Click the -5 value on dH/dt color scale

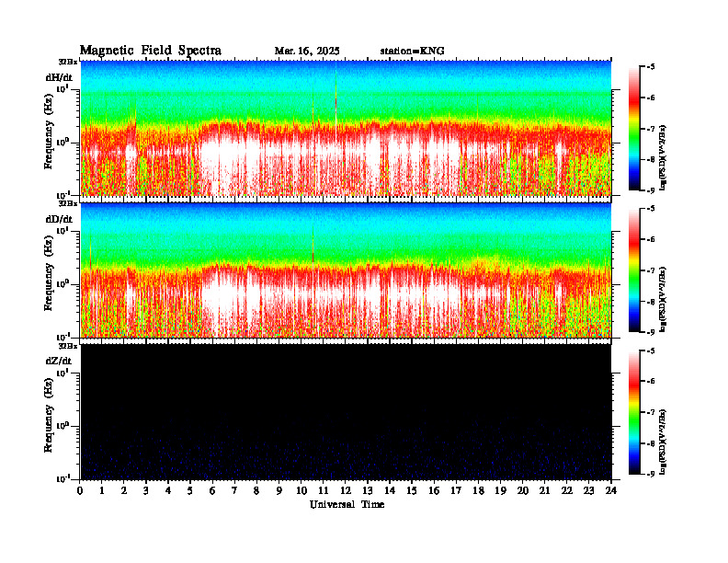click(651, 67)
